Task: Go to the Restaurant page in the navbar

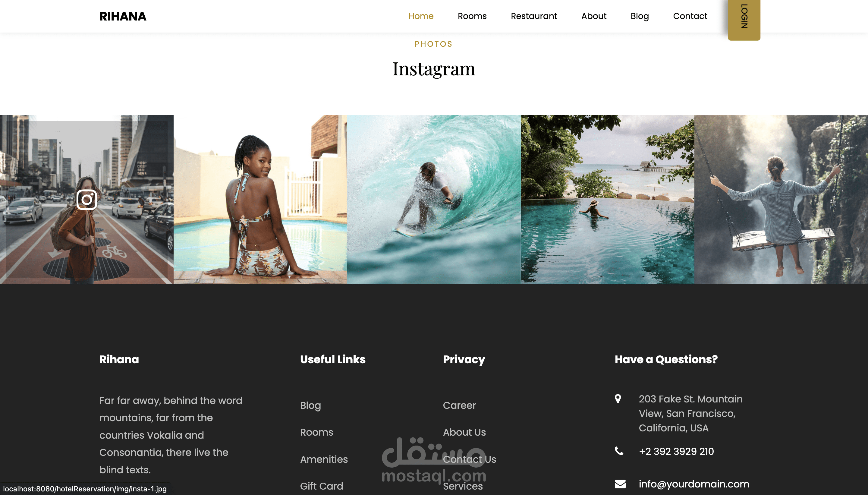Action: coord(533,16)
